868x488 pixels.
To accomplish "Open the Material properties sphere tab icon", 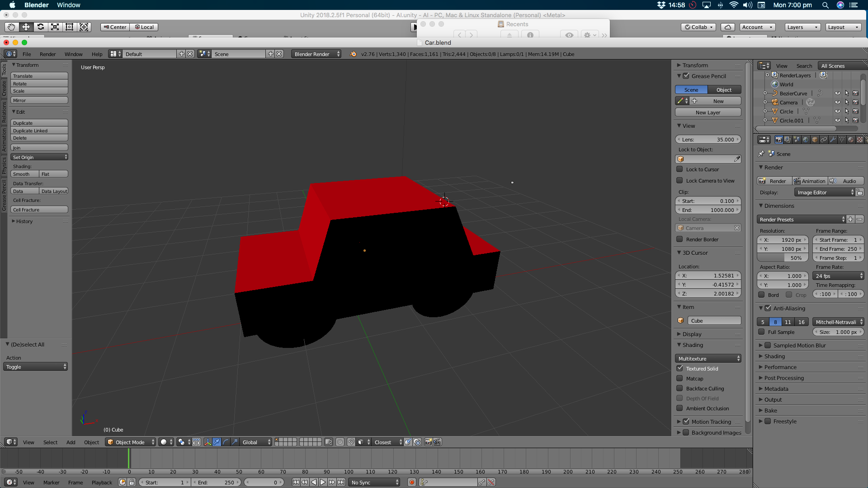I will pyautogui.click(x=851, y=140).
